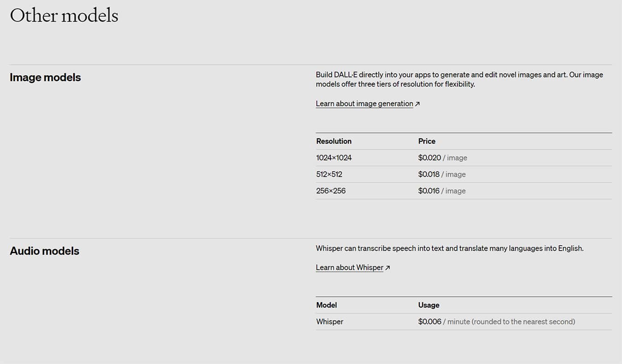Select the 256×256 resolution cell

click(330, 191)
